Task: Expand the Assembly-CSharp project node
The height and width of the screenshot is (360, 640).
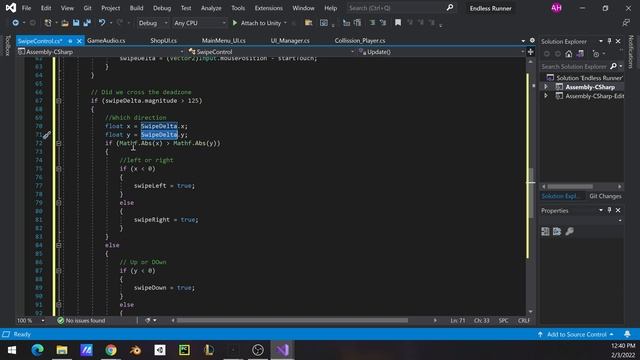Action: [546, 87]
